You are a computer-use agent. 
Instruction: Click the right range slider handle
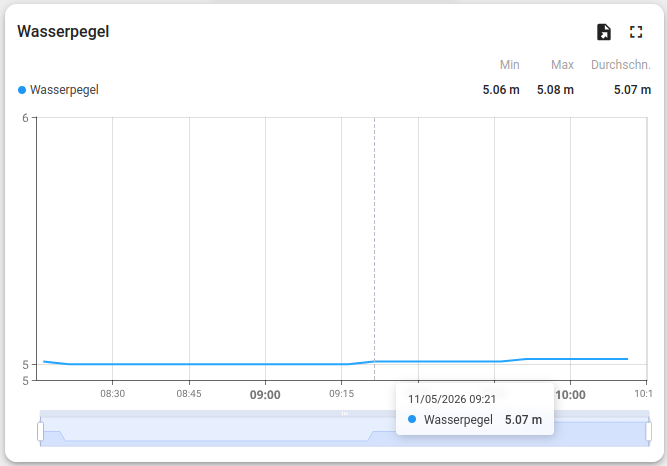pyautogui.click(x=648, y=432)
